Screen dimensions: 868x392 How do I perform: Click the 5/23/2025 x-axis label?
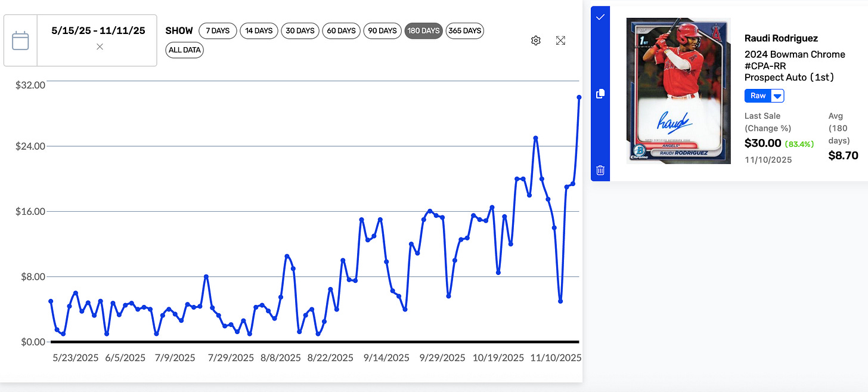75,358
